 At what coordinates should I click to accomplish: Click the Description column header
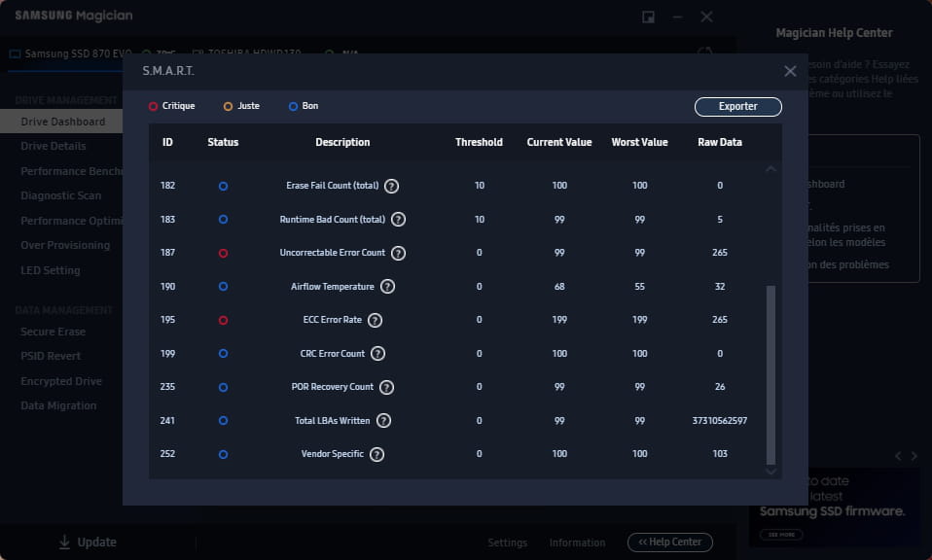tap(342, 143)
